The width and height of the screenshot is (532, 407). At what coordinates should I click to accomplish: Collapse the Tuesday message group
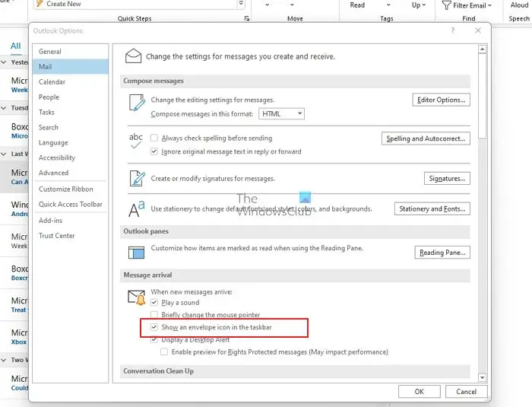4,108
